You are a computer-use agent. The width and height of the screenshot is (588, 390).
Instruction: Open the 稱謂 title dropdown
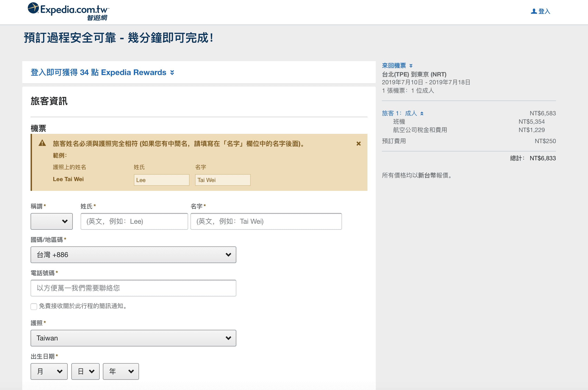pyautogui.click(x=51, y=221)
